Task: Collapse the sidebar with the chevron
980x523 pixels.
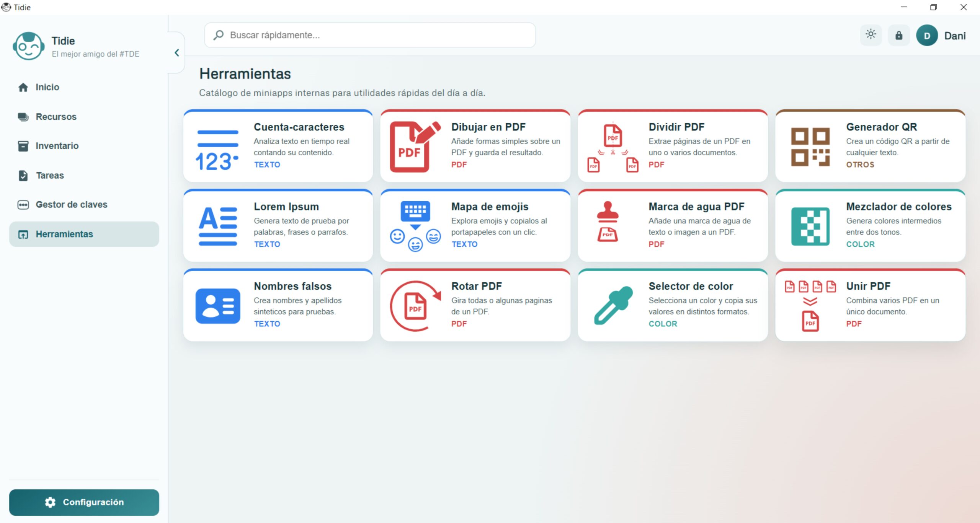Action: tap(176, 53)
